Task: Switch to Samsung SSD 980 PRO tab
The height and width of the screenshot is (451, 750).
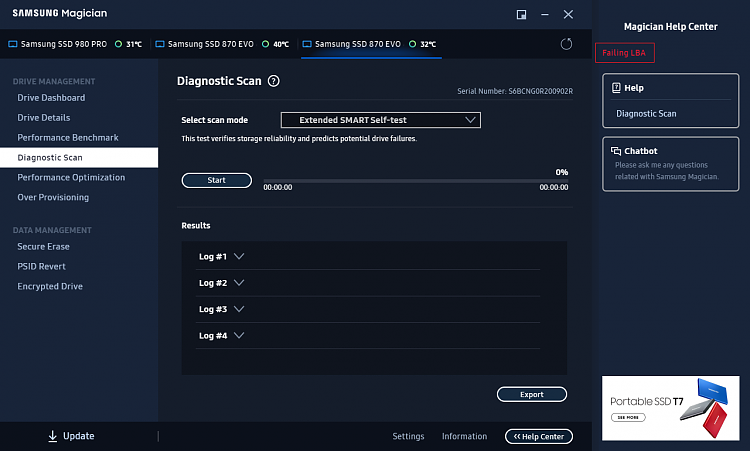Action: [x=75, y=44]
